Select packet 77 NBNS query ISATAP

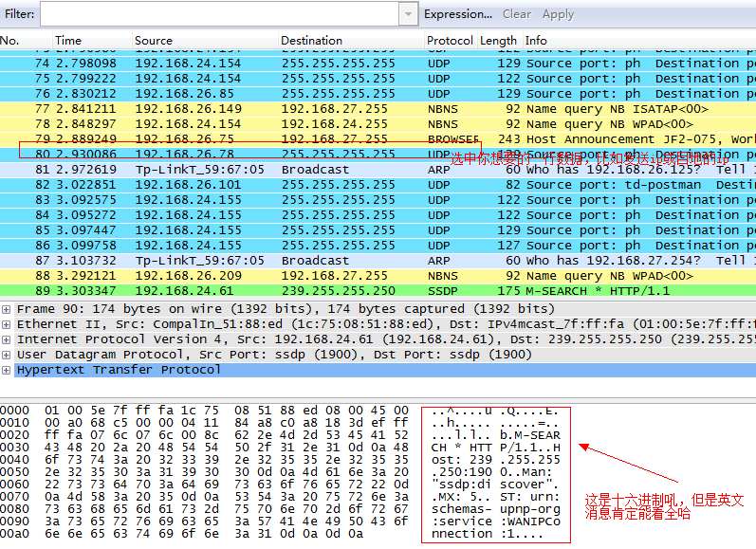tap(378, 109)
